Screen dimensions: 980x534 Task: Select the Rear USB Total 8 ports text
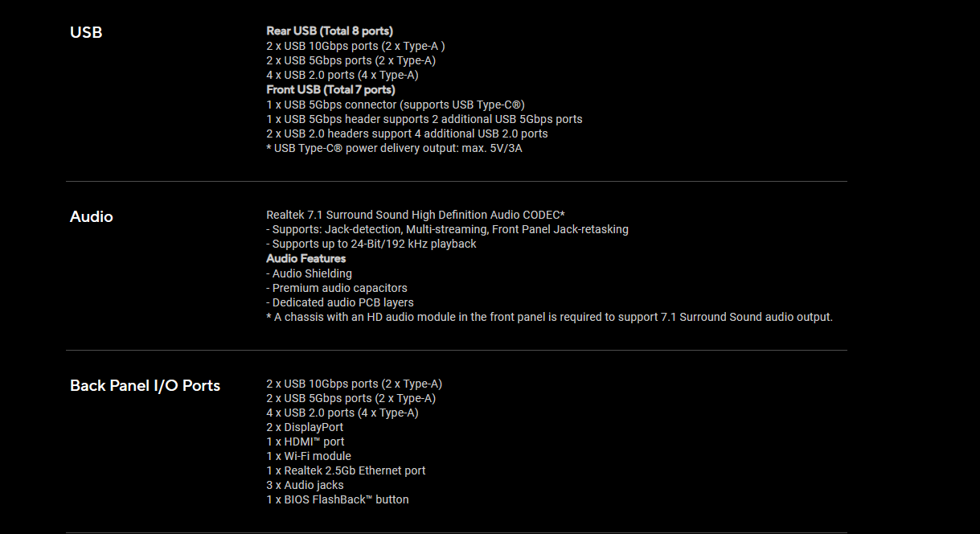(x=330, y=31)
